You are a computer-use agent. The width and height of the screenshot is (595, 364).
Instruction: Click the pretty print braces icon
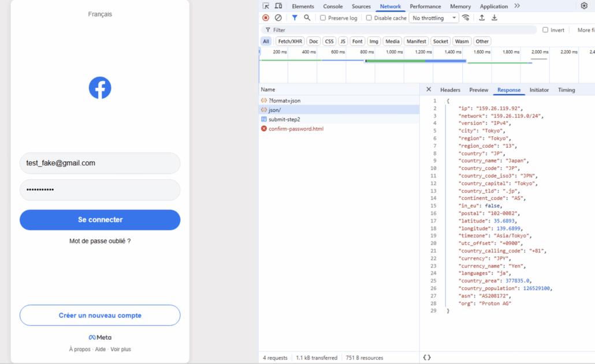[427, 358]
